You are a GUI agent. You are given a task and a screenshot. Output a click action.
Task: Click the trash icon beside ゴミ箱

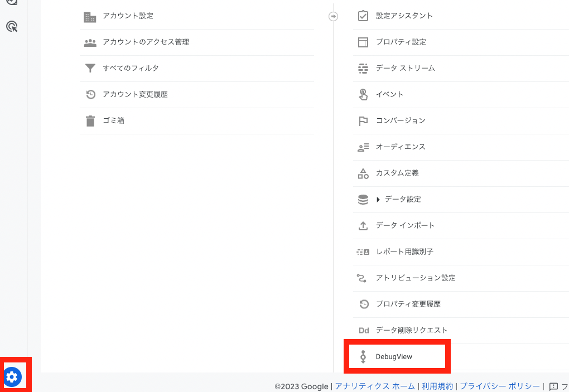[x=90, y=120]
